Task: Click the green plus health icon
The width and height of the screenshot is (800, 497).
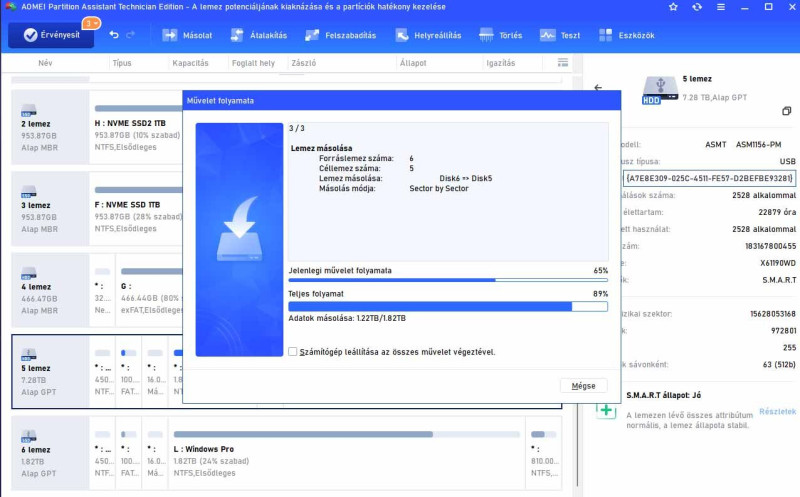Action: tap(606, 410)
